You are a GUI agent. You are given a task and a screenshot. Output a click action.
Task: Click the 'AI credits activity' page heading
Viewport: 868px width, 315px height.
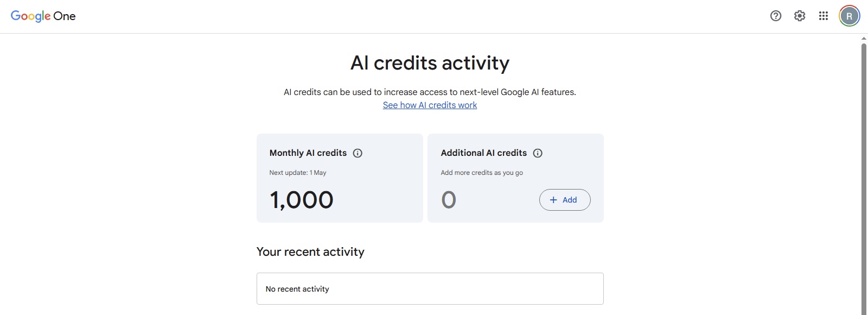pos(430,63)
